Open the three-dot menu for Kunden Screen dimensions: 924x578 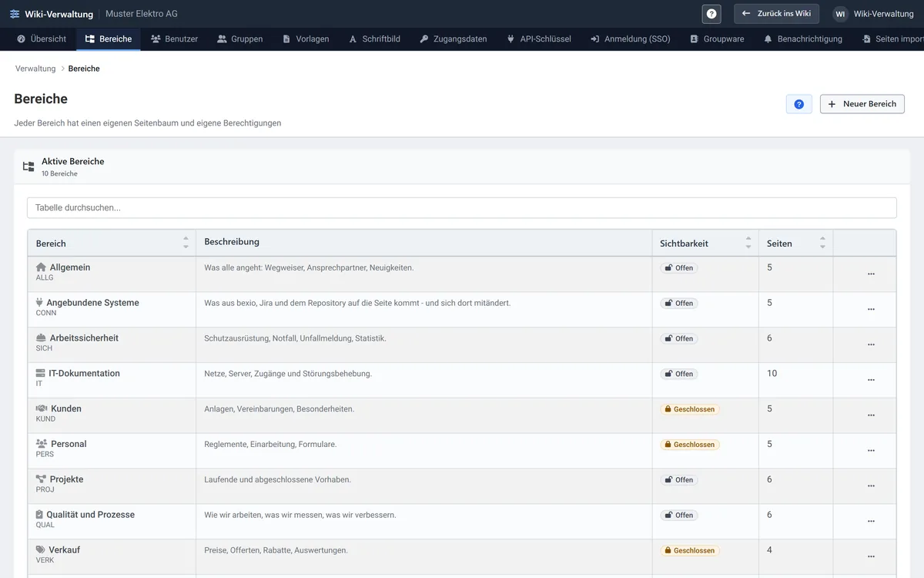tap(871, 415)
